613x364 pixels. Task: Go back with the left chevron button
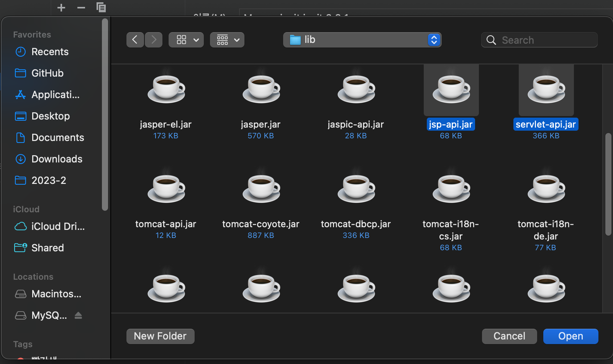(135, 40)
